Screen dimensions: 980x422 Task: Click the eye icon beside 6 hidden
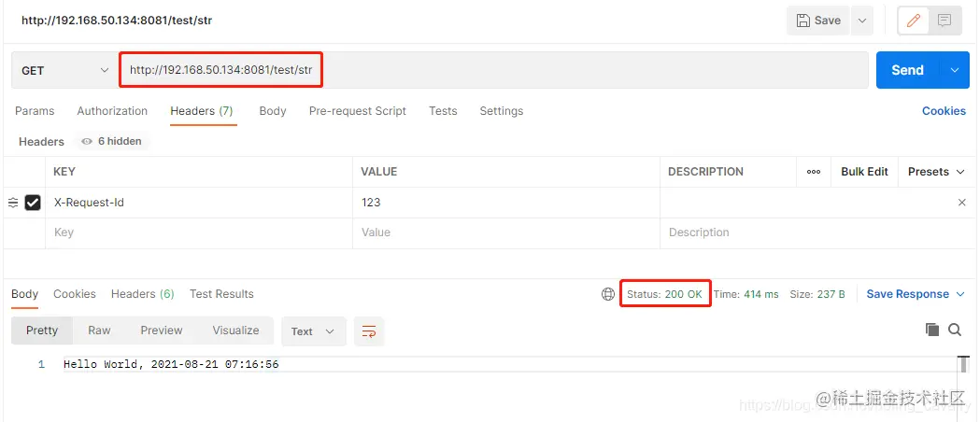tap(87, 142)
